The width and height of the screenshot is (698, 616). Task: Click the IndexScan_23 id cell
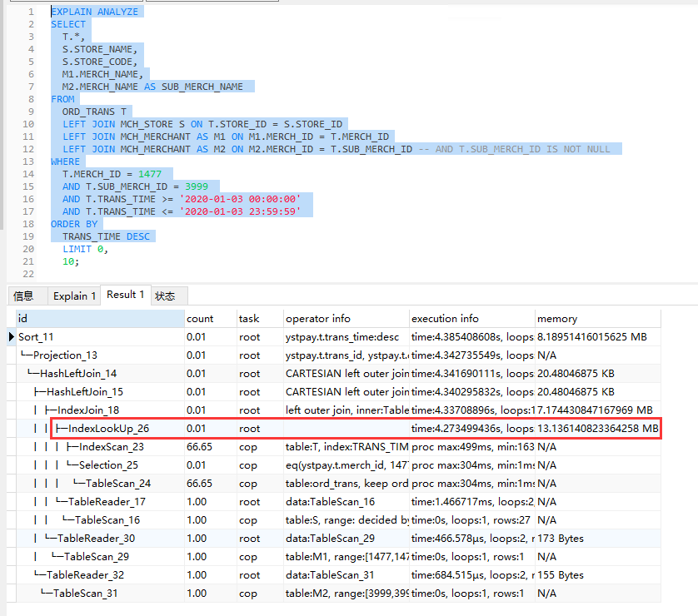click(111, 447)
